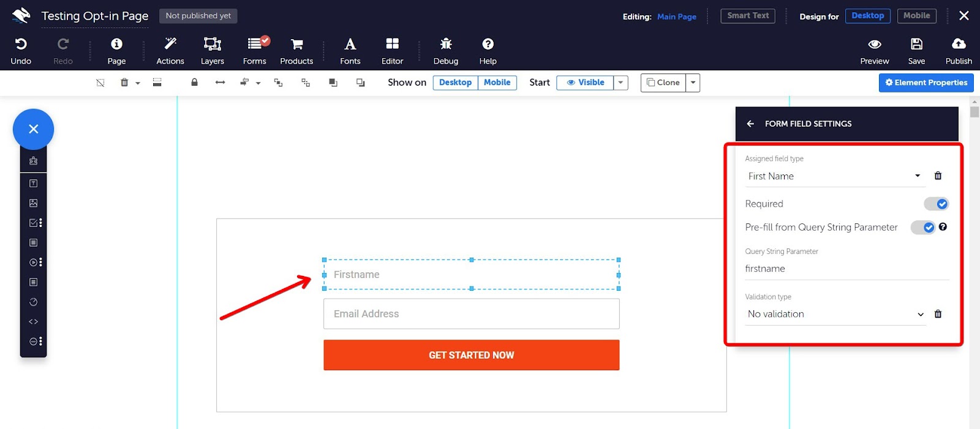Viewport: 980px width, 429px height.
Task: Expand the Start visibility dropdown arrow
Action: 620,83
